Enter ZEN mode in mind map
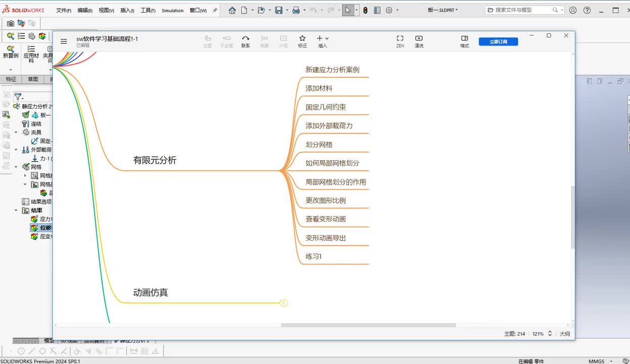This screenshot has width=630, height=364. (x=400, y=41)
